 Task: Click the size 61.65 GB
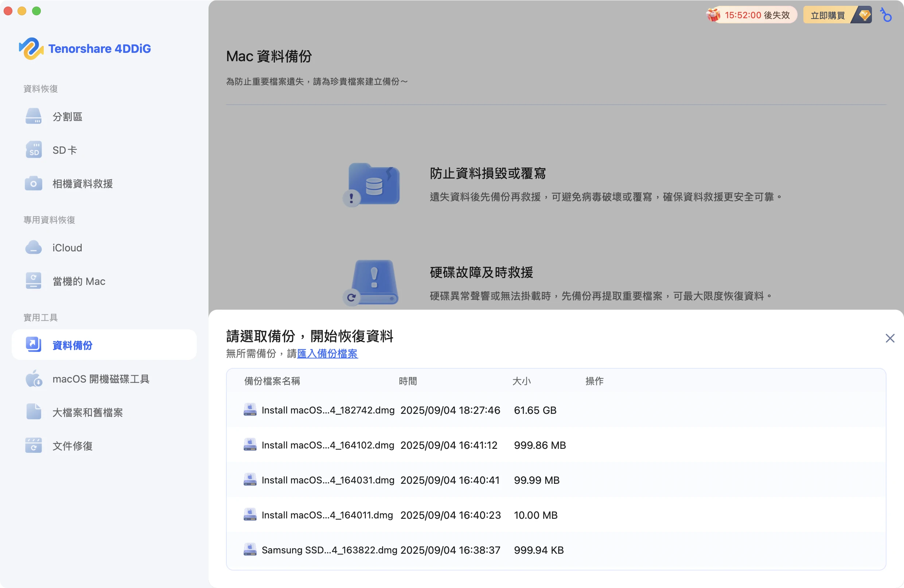[535, 410]
